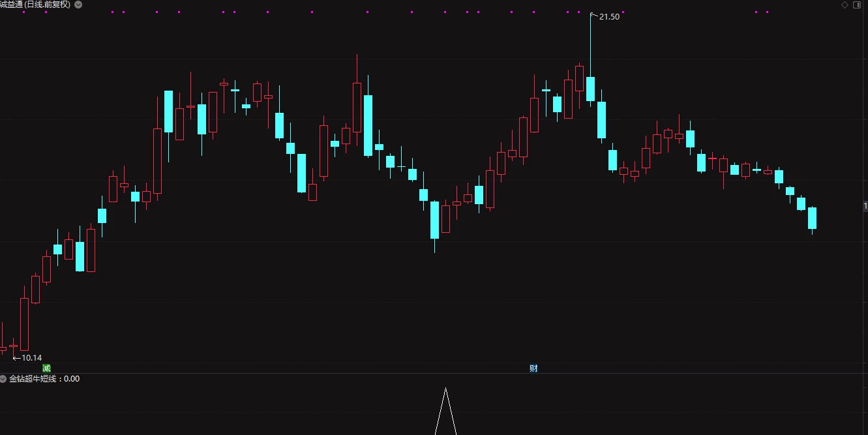Image resolution: width=868 pixels, height=435 pixels.
Task: Click the first magenta dot at top left
Action: click(23, 12)
